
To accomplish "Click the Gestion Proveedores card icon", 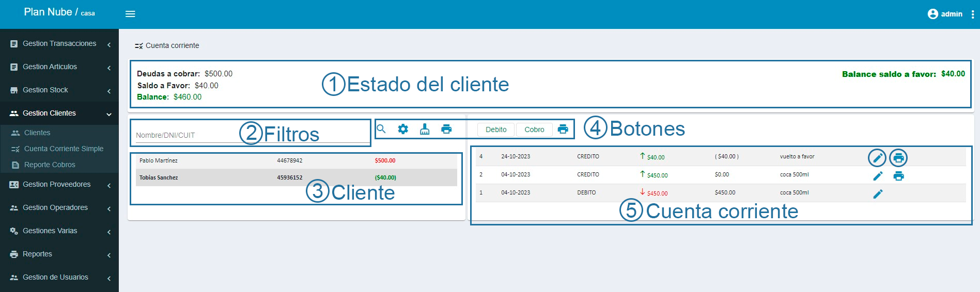I will [14, 185].
